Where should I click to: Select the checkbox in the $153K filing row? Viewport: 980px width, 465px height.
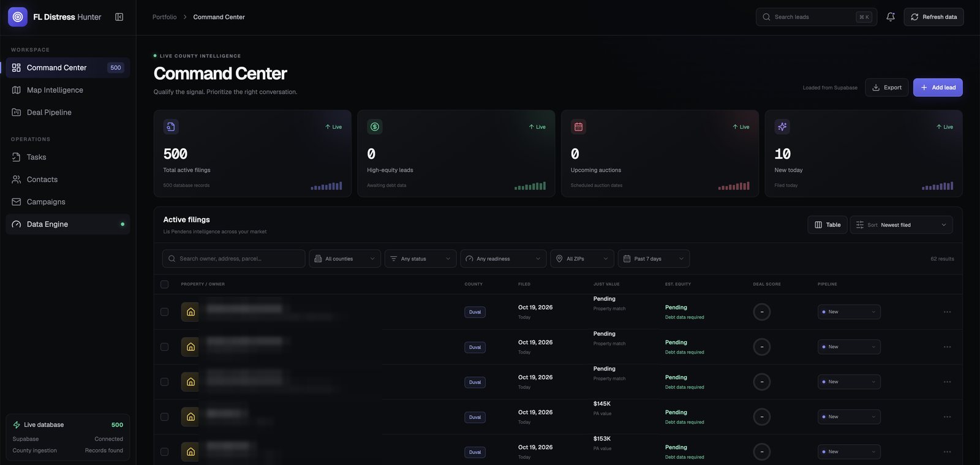click(164, 452)
